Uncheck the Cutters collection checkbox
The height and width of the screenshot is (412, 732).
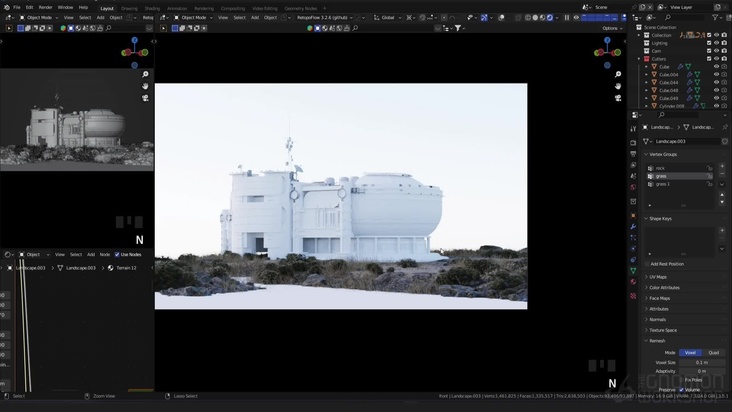click(x=709, y=59)
